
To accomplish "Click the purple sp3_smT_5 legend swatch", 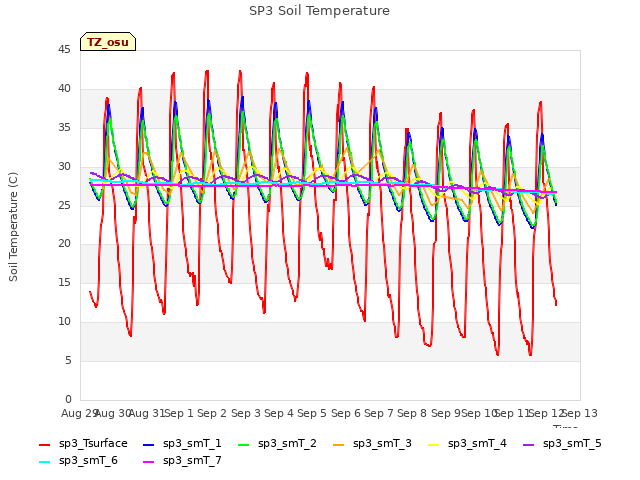I will [x=529, y=444].
